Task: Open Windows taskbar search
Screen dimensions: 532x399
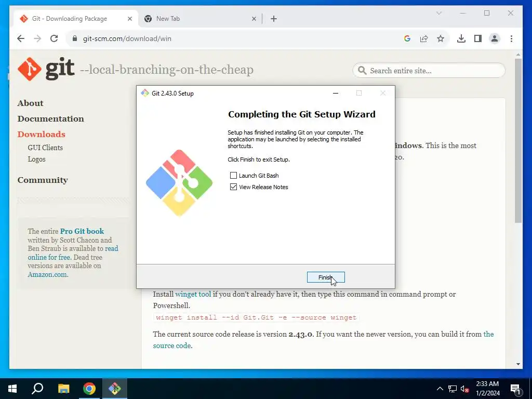Action: coord(37,389)
